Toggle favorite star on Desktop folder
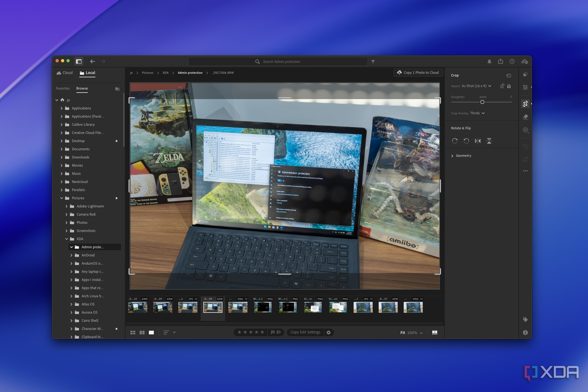Viewport: 588px width, 392px height. coord(117,141)
